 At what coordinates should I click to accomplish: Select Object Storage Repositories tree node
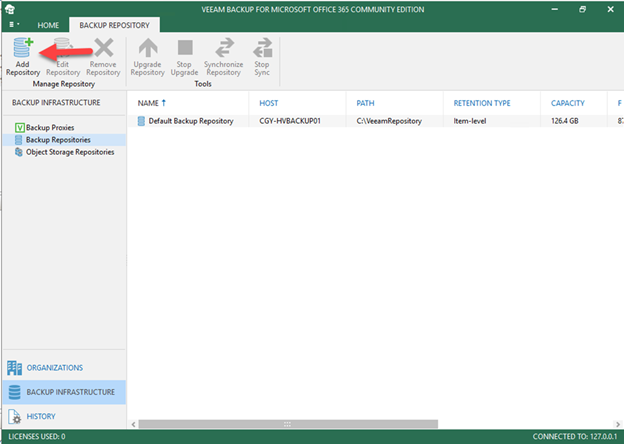(70, 152)
